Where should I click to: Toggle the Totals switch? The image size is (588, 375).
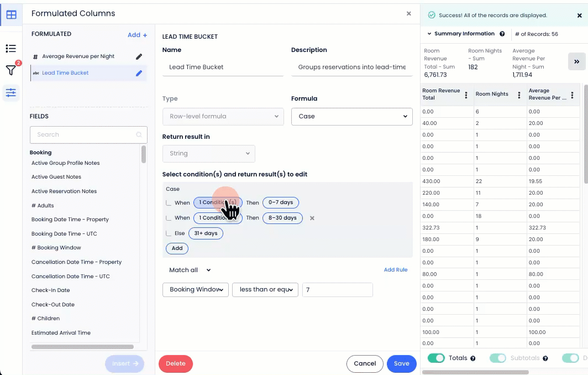pyautogui.click(x=436, y=358)
